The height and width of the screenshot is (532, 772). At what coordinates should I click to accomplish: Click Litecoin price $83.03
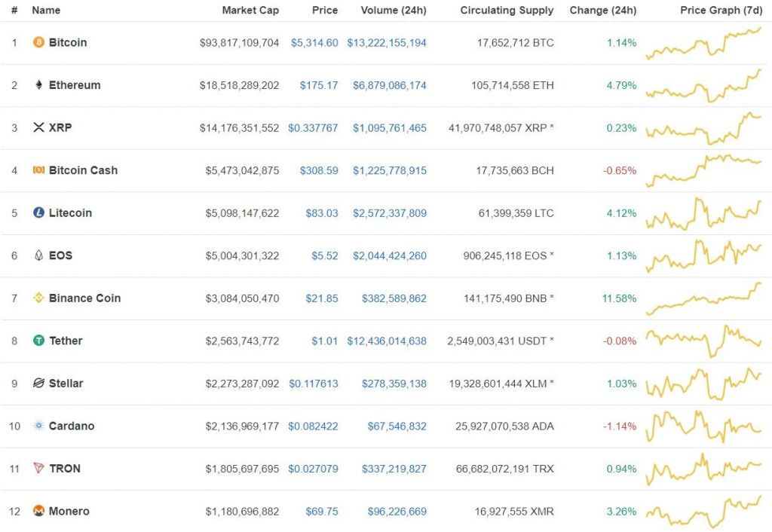click(322, 213)
